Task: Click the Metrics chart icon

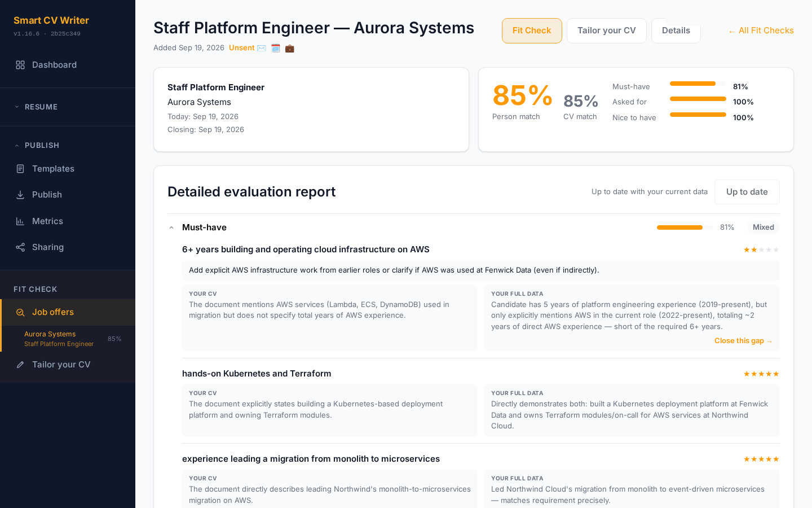Action: tap(20, 221)
